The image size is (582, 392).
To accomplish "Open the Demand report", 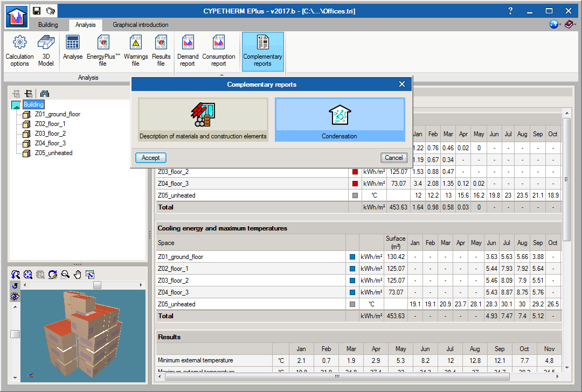I will pyautogui.click(x=188, y=49).
